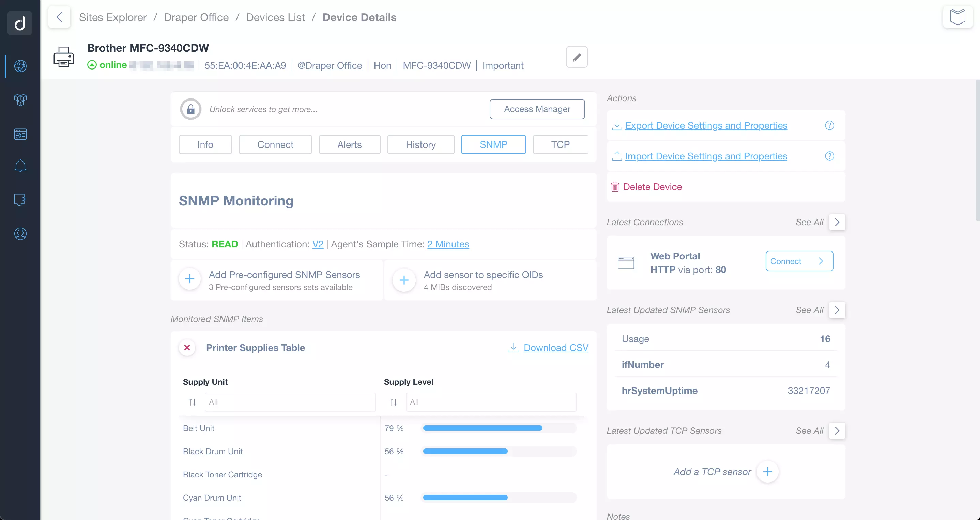
Task: Open the V2 authentication link
Action: [x=318, y=244]
